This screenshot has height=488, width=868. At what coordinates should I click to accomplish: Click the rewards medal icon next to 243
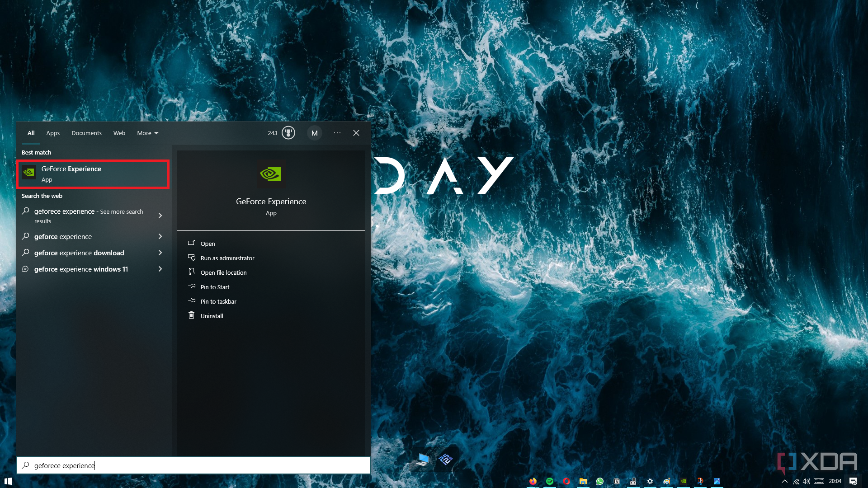(x=288, y=133)
